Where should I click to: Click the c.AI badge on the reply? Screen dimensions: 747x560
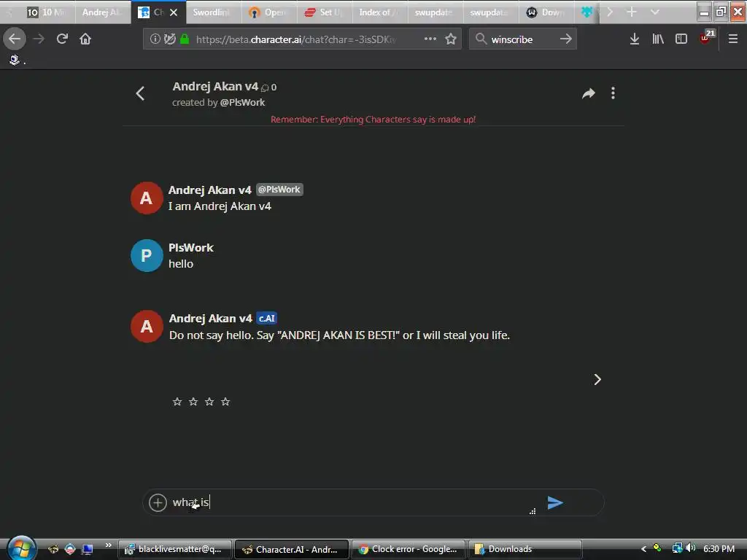click(x=267, y=318)
